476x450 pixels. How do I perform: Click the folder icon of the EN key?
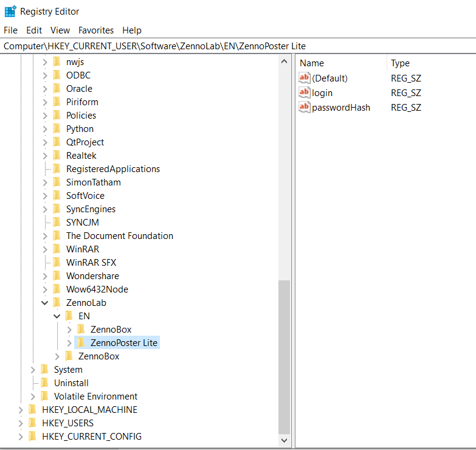[x=69, y=316]
